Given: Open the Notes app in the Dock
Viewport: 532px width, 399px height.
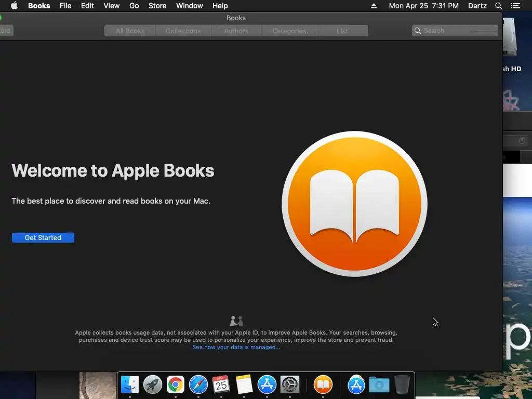Looking at the screenshot, I should [244, 384].
